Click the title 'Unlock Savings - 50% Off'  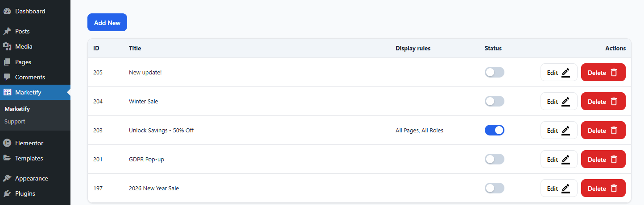point(161,130)
